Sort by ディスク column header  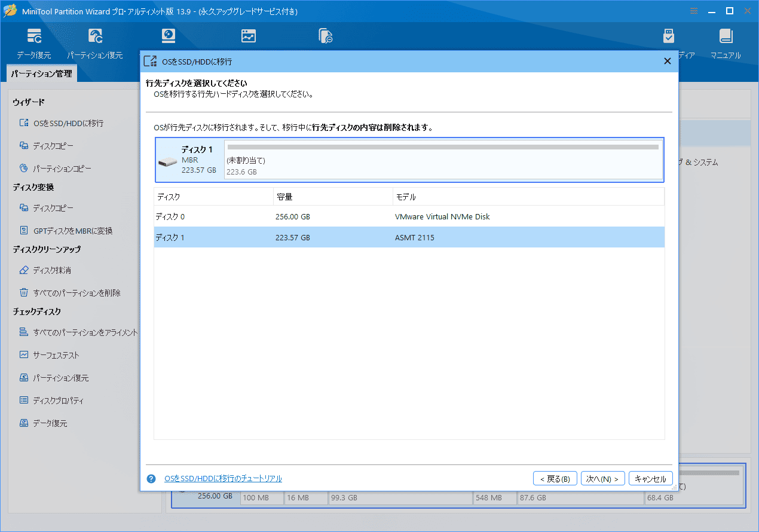point(213,197)
